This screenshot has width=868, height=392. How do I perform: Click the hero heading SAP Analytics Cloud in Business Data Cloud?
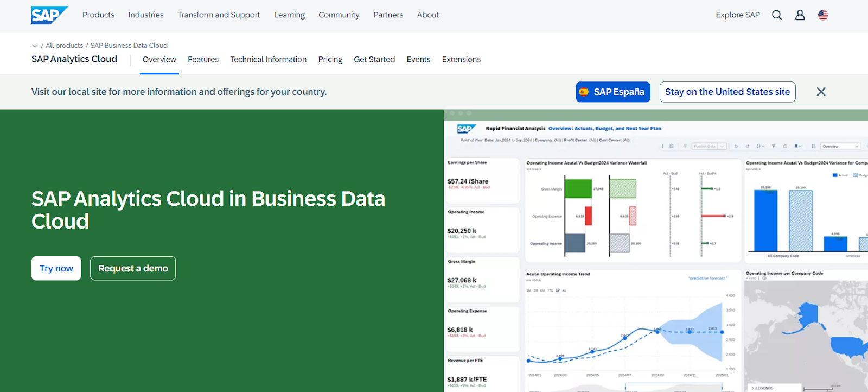(x=208, y=210)
